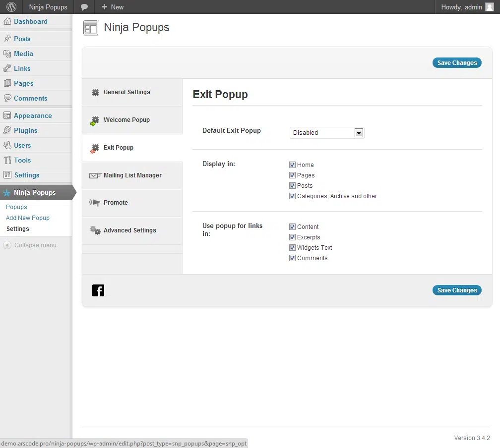
Task: Open the comments bubble icon in admin bar
Action: pos(84,7)
